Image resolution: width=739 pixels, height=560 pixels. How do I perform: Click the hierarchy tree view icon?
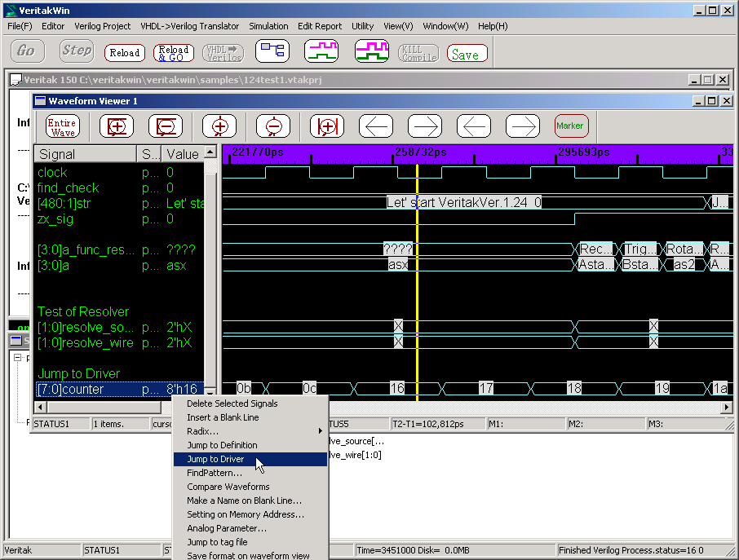pyautogui.click(x=272, y=51)
